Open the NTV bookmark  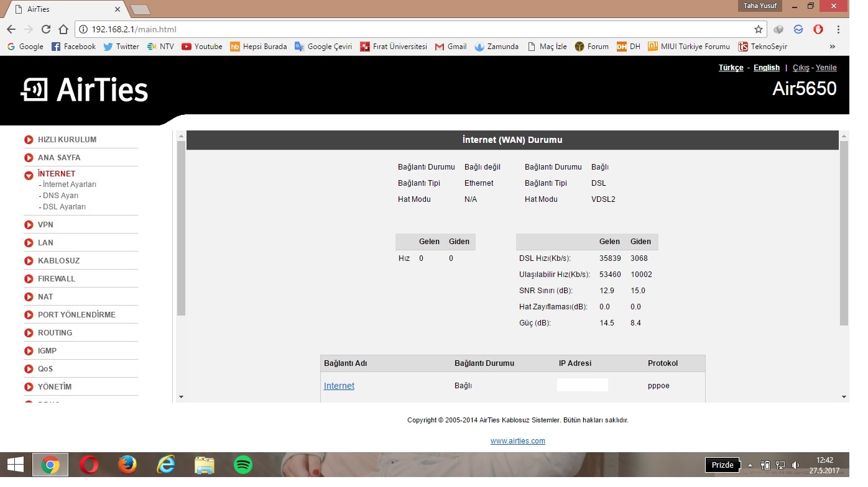pos(160,47)
